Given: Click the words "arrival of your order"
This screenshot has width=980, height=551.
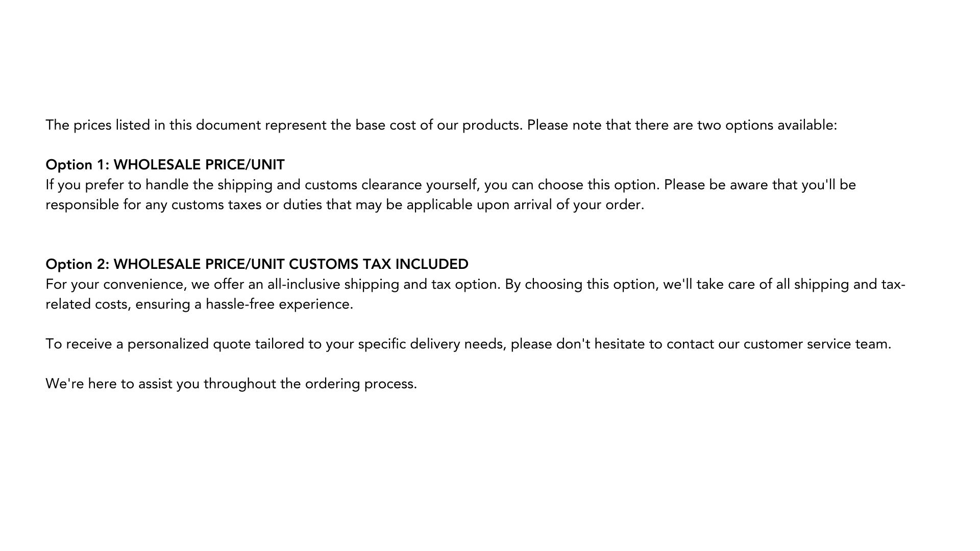Looking at the screenshot, I should 578,205.
